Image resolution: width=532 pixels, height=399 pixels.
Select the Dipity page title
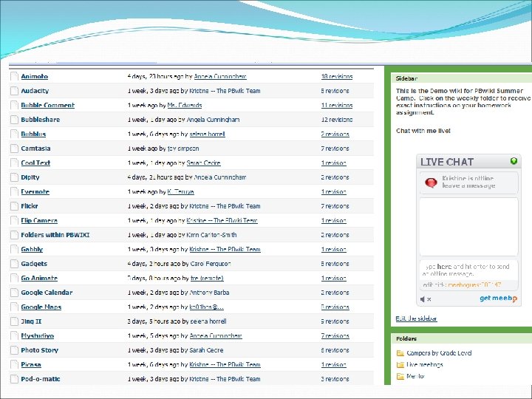(x=30, y=177)
